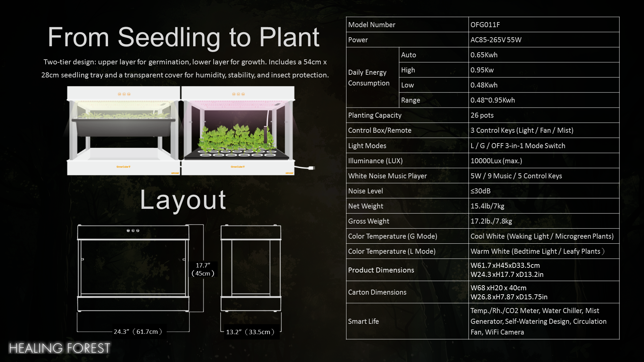Click the '0.65Kwh' value
This screenshot has height=362, width=644.
(484, 55)
